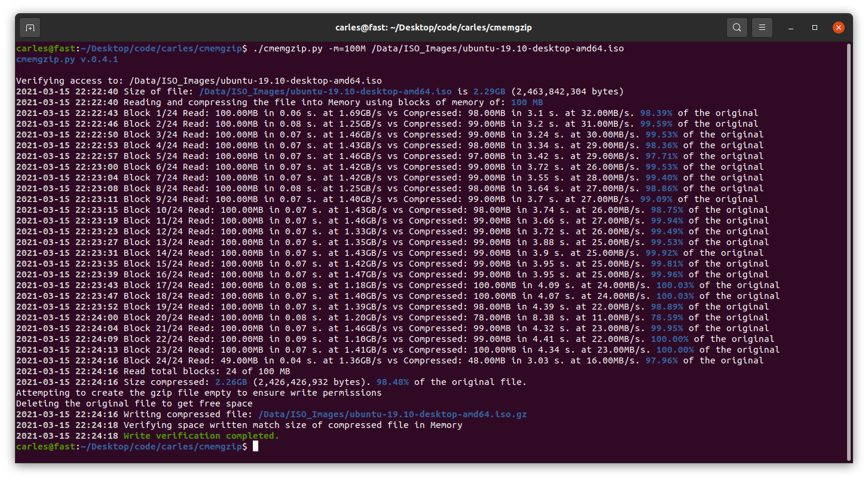
Task: Click the Block 13/24 text
Action: 154,242
